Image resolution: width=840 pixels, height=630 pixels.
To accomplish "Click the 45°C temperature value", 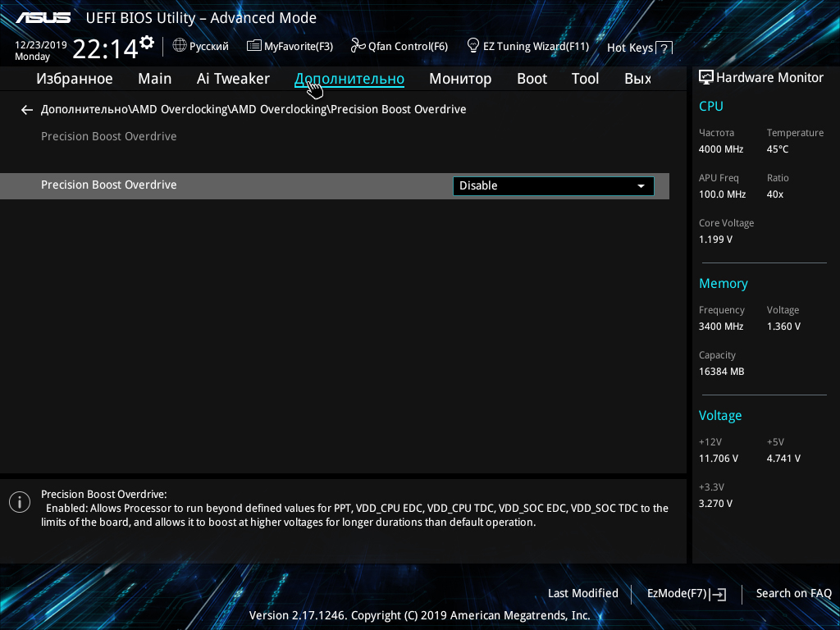I will coord(778,149).
